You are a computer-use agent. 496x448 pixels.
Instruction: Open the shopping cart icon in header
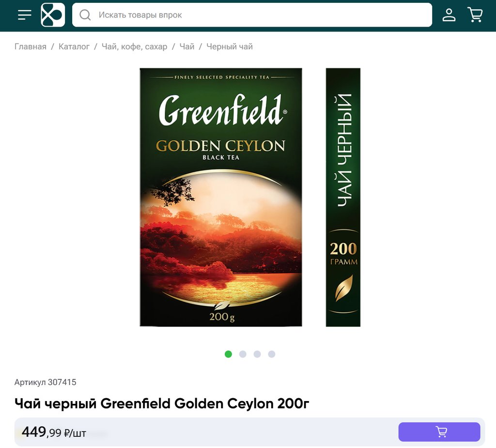pyautogui.click(x=475, y=15)
